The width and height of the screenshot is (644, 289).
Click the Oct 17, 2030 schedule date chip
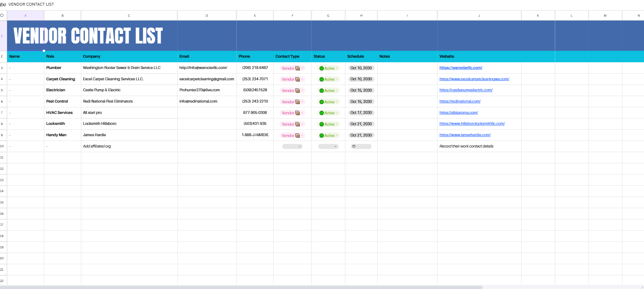pyautogui.click(x=361, y=113)
